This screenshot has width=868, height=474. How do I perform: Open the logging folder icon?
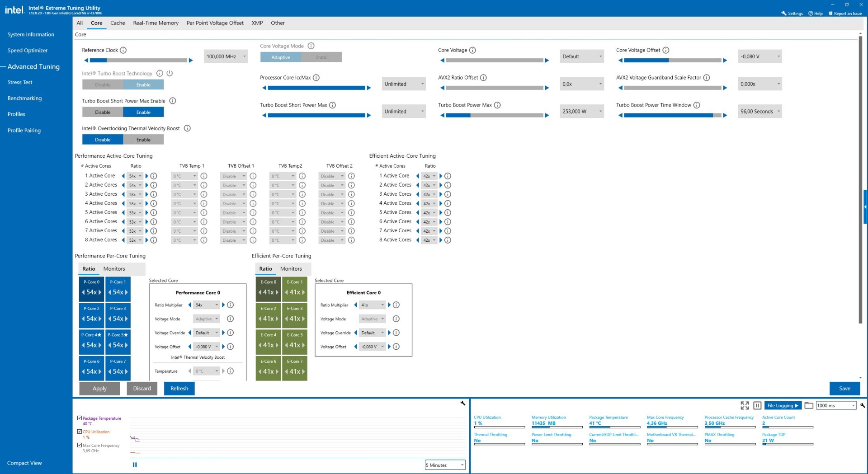[809, 405]
